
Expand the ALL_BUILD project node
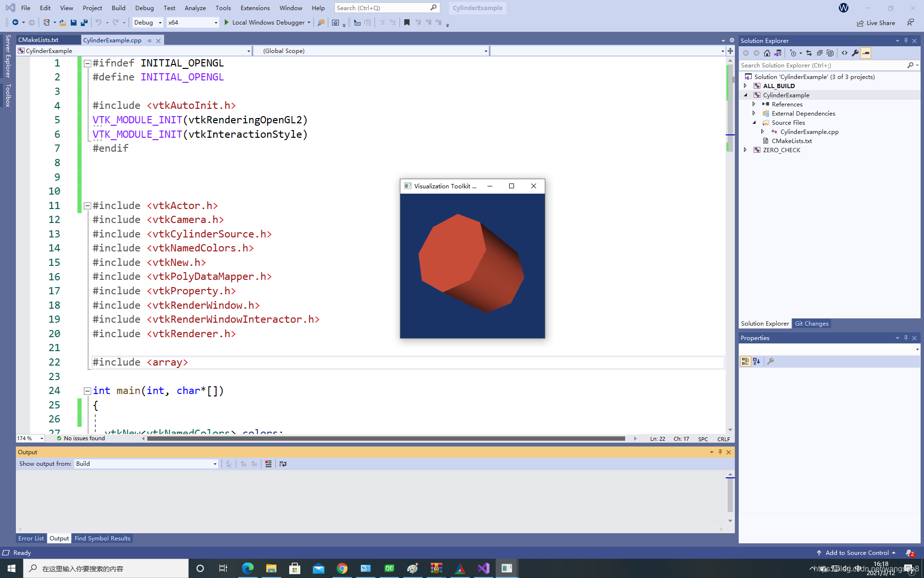tap(745, 86)
